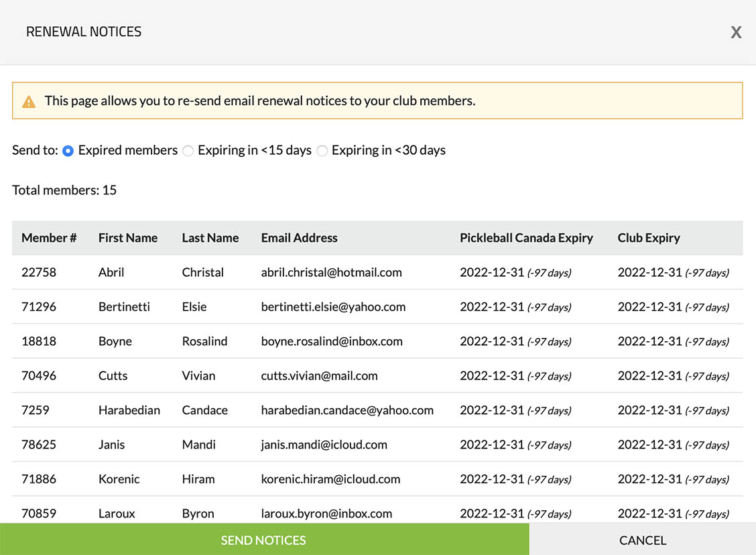756x555 pixels.
Task: Click the First Name column header
Action: (127, 238)
